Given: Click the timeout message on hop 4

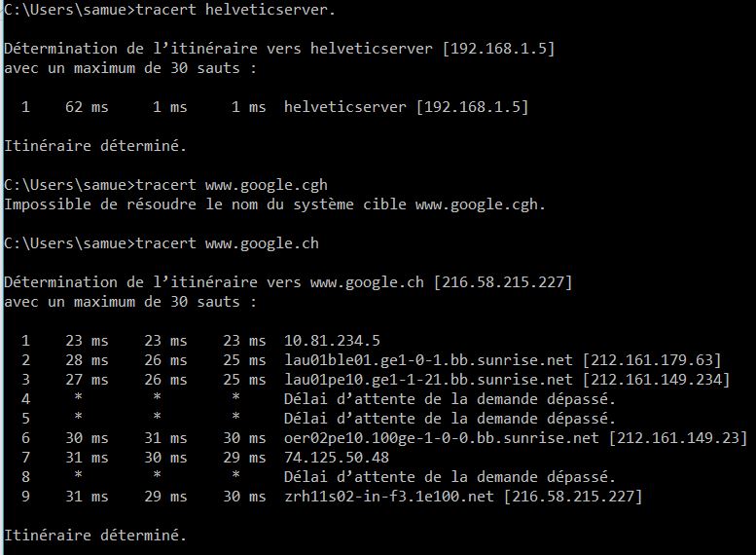Looking at the screenshot, I should pyautogui.click(x=450, y=399).
